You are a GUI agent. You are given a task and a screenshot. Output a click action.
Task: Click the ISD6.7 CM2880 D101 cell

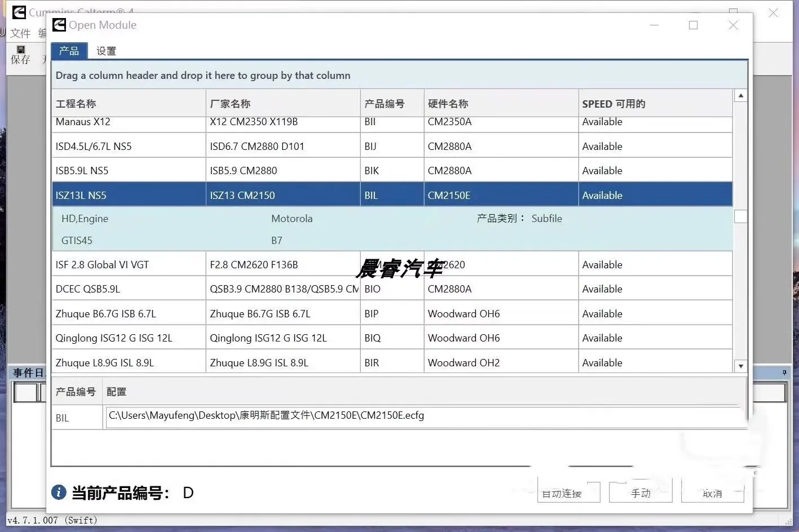tap(283, 146)
